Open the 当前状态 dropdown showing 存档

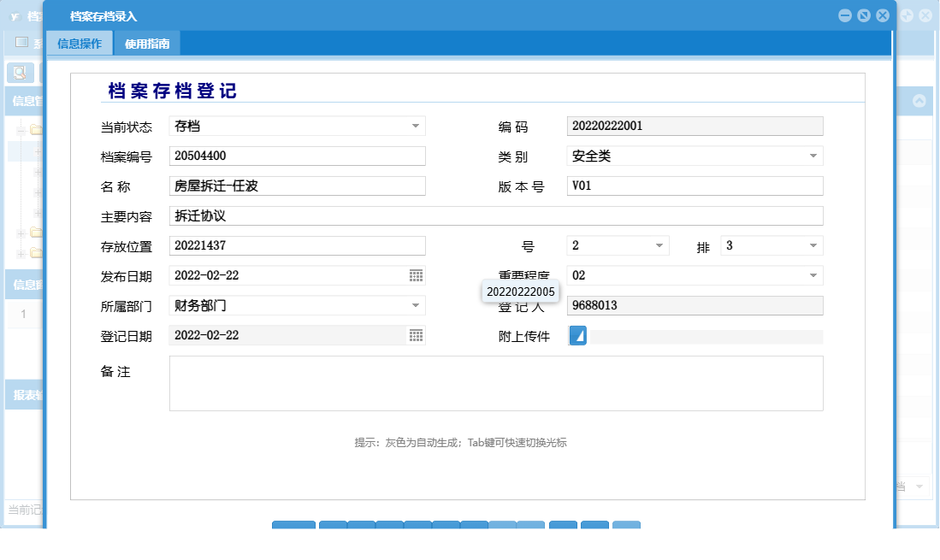(x=417, y=126)
